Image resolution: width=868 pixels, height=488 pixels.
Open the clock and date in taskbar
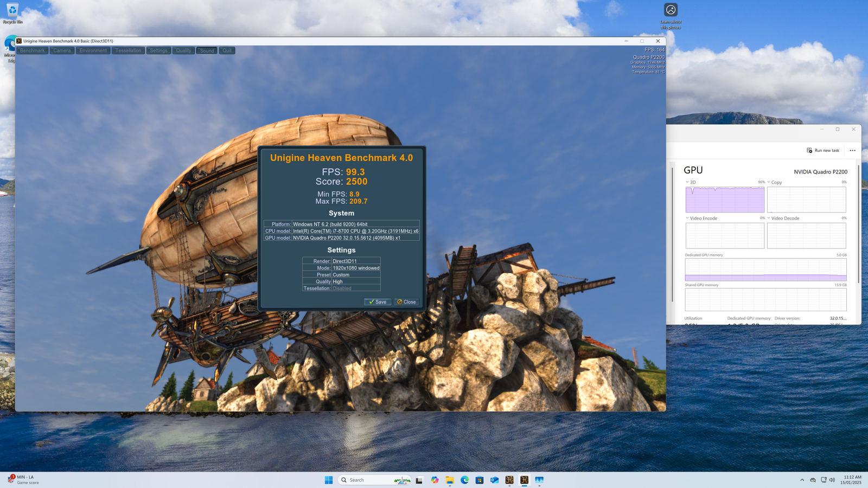tap(851, 480)
